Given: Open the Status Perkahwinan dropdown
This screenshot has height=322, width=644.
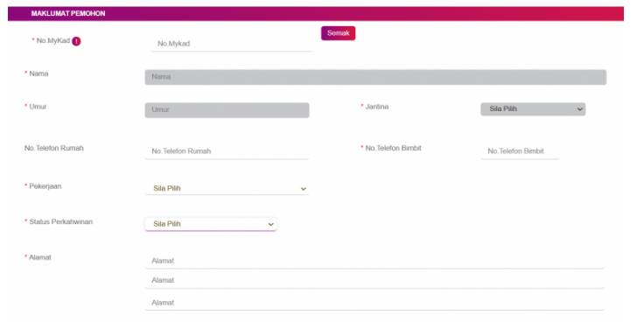Looking at the screenshot, I should (211, 224).
